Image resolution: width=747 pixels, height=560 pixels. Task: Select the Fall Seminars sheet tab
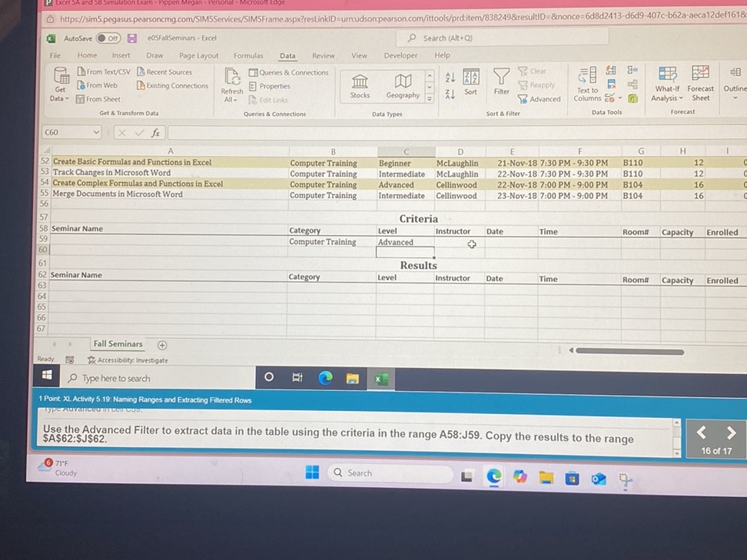118,343
